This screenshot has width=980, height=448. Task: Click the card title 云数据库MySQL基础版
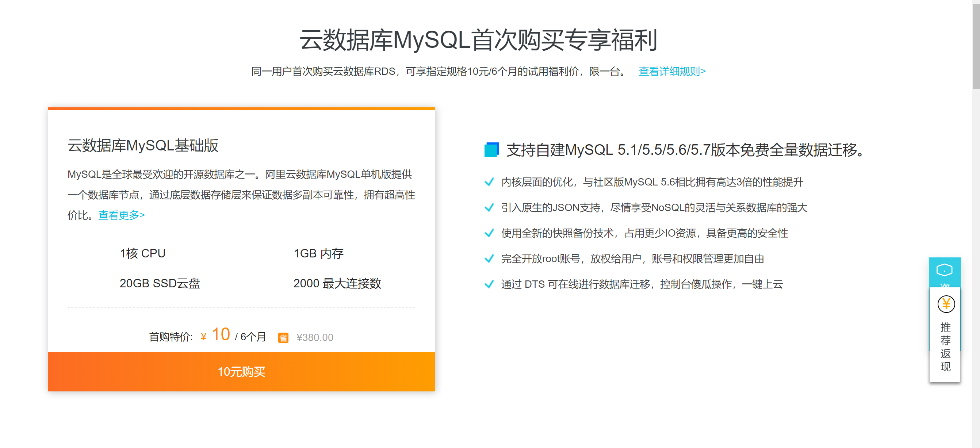pyautogui.click(x=143, y=146)
